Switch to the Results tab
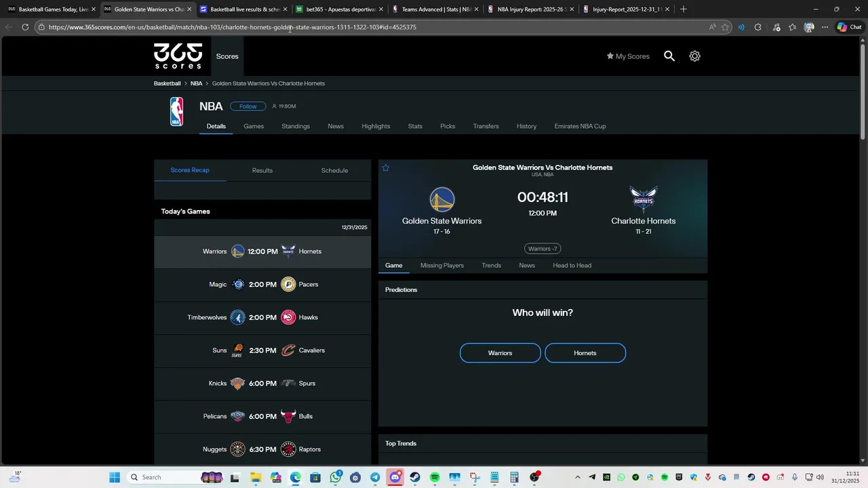Screen dimensions: 868x488 click(262, 170)
